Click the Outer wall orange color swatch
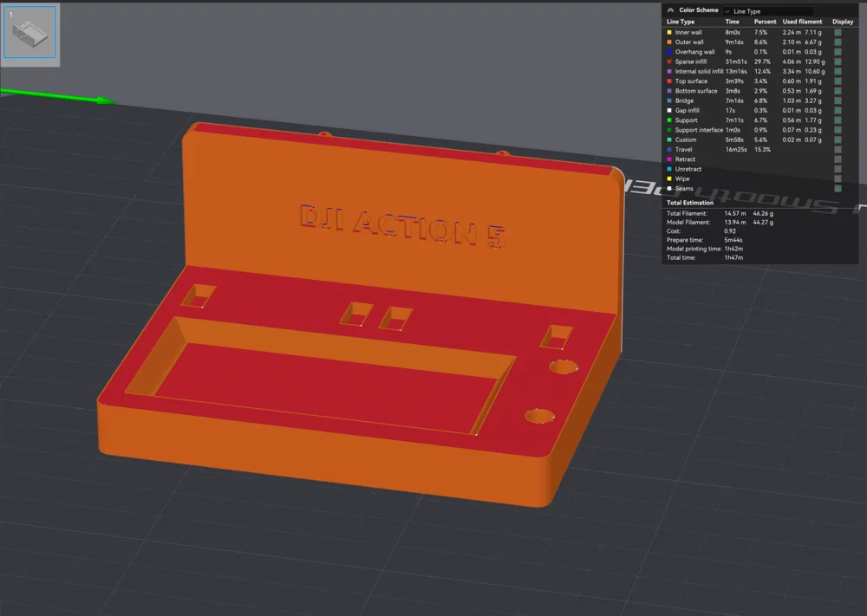 [669, 42]
